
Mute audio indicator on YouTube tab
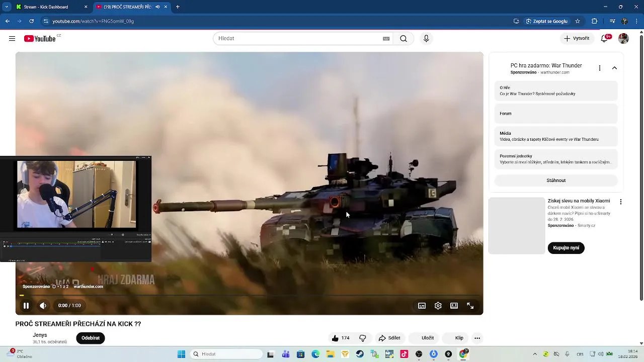click(x=157, y=7)
